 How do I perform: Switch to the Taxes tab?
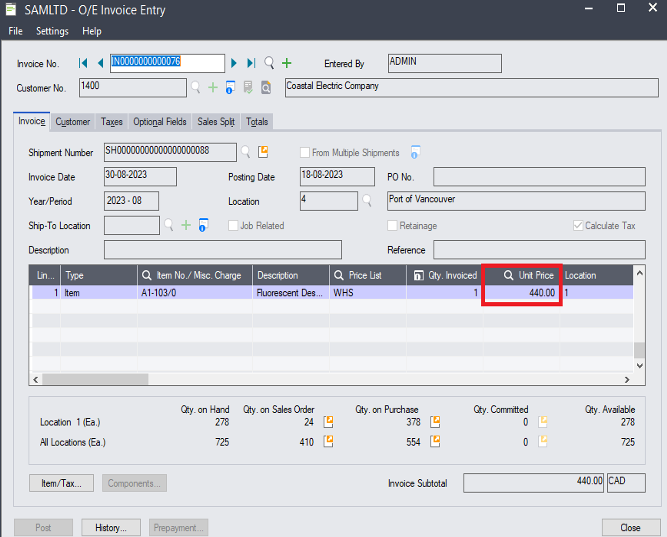(112, 122)
